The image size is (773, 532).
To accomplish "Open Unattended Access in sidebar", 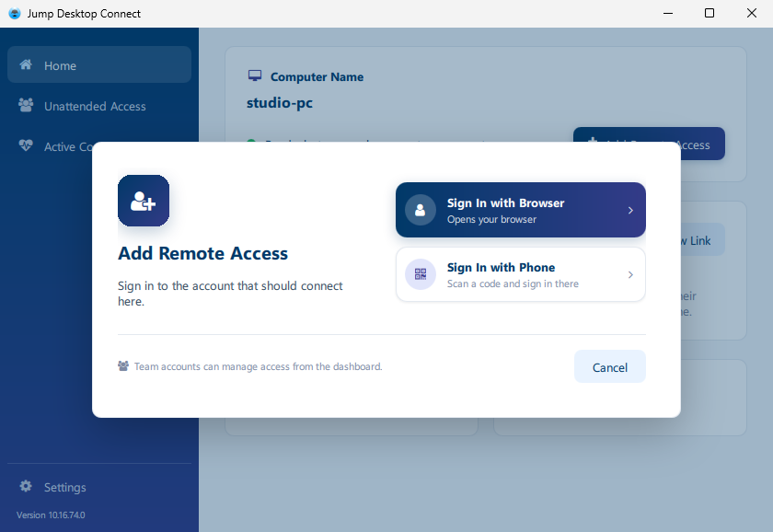I will tap(99, 106).
